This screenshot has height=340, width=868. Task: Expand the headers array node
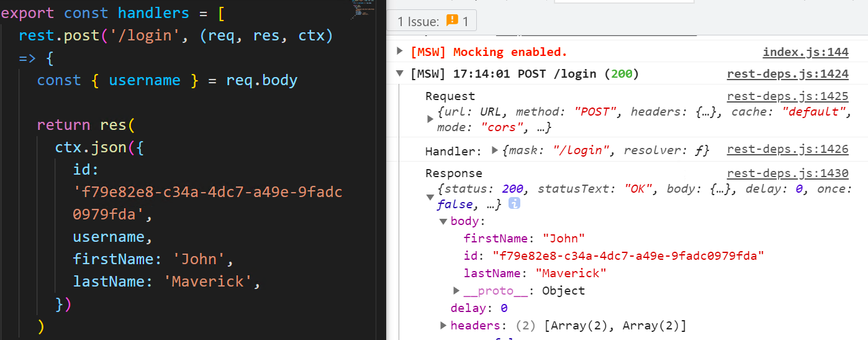tap(443, 325)
